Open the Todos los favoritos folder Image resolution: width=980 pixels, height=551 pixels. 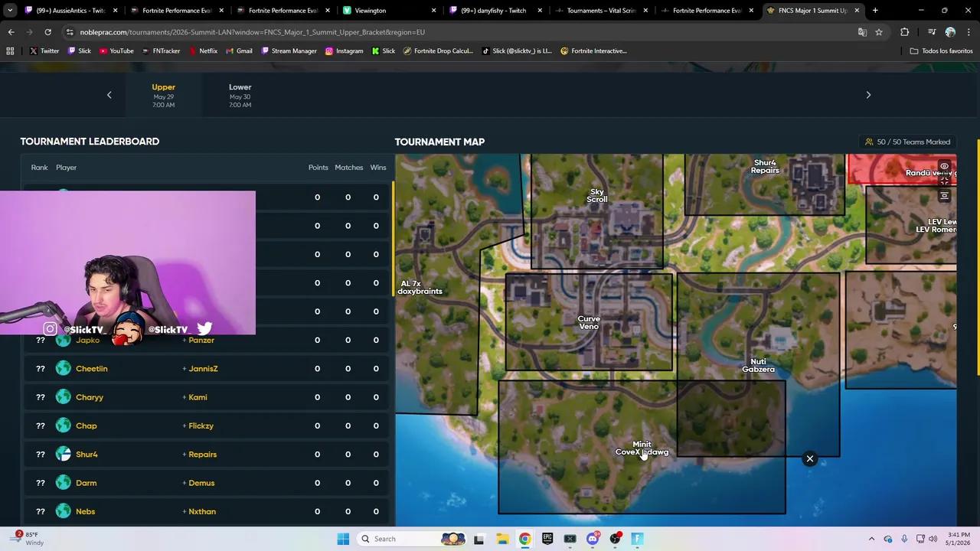click(941, 51)
